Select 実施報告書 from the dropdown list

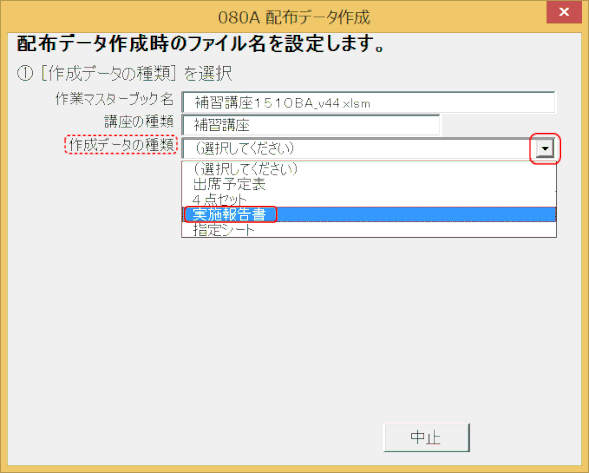pos(369,215)
